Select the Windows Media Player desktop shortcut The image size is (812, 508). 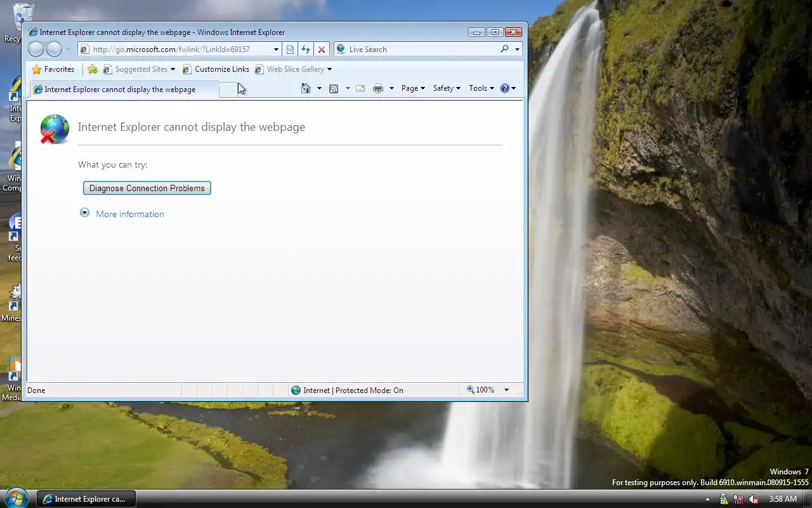(11, 378)
